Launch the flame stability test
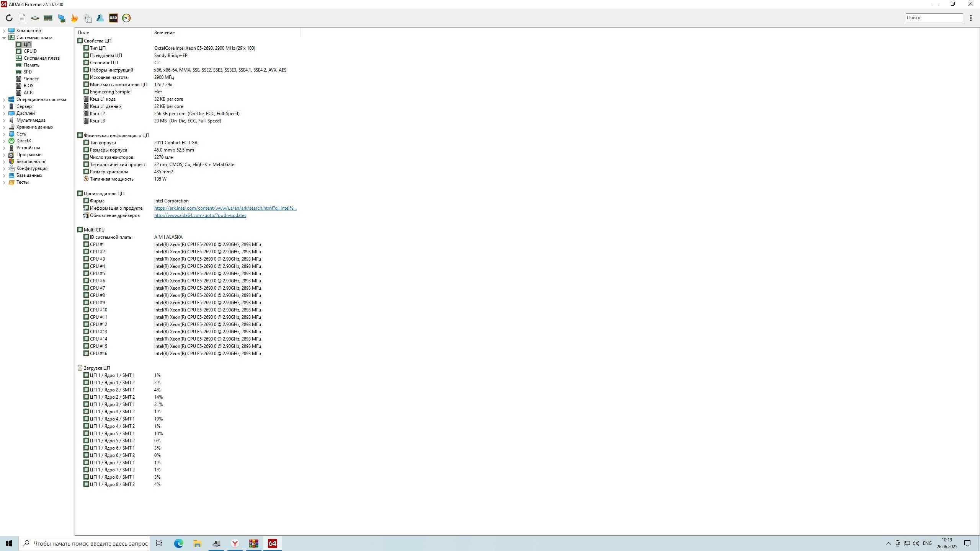Image resolution: width=980 pixels, height=551 pixels. click(x=74, y=18)
